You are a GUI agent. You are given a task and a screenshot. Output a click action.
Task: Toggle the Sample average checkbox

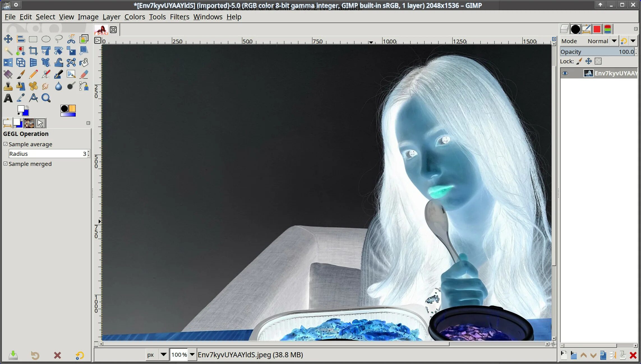pos(6,144)
